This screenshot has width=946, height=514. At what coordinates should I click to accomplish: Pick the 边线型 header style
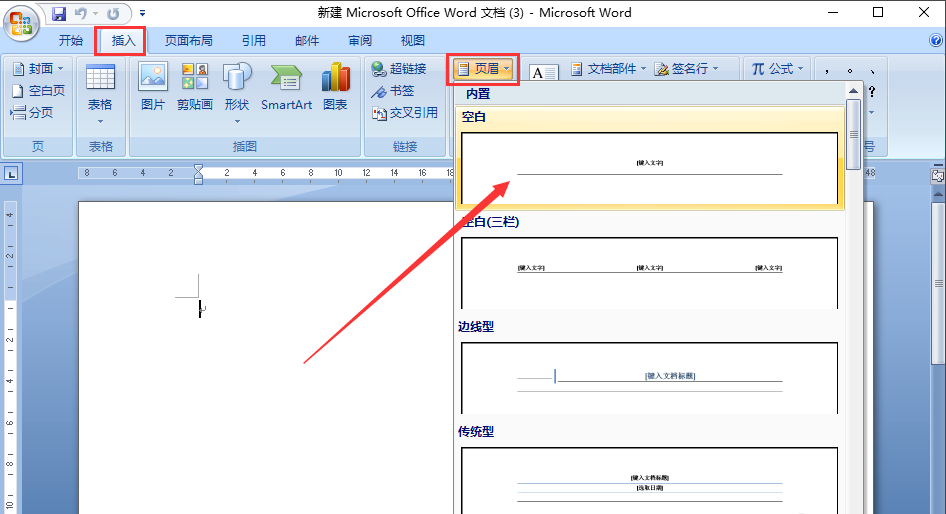650,378
